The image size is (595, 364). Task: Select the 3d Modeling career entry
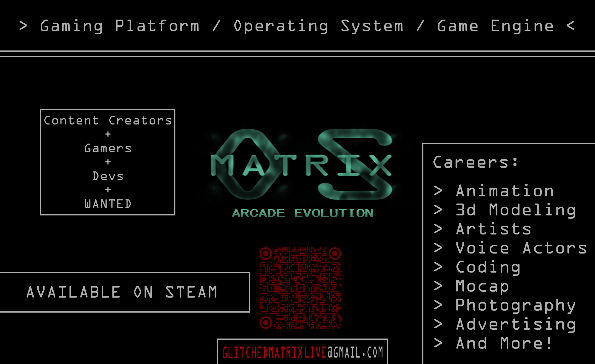(505, 210)
